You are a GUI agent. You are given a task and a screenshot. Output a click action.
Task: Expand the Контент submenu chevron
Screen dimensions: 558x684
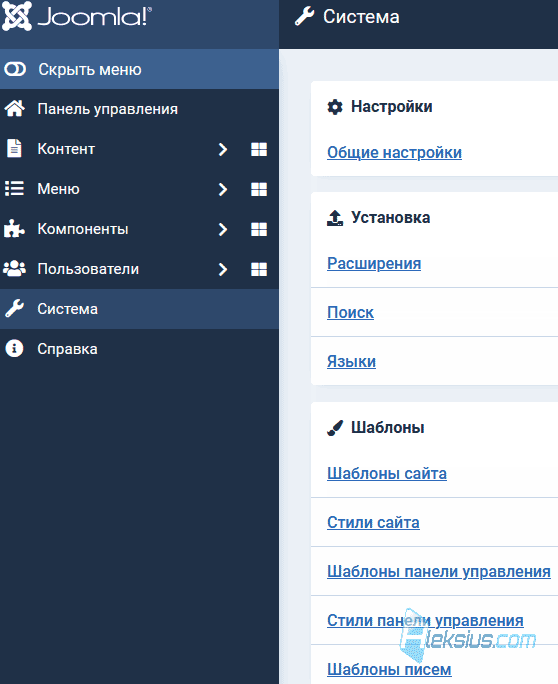pos(223,149)
